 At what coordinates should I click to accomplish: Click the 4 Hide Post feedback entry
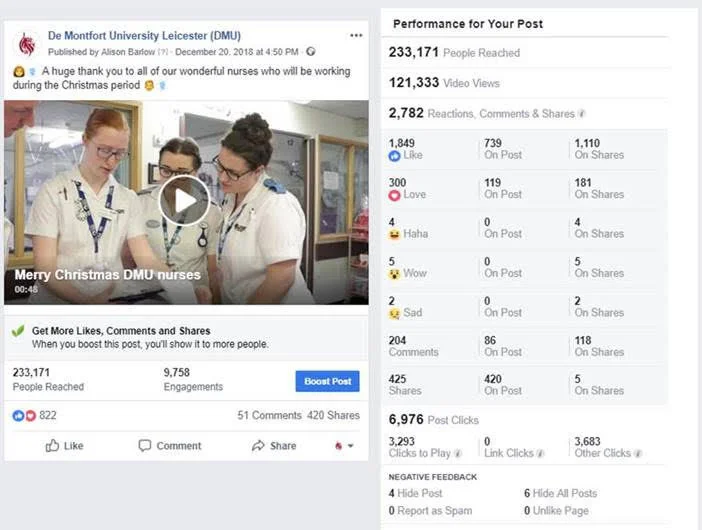pyautogui.click(x=415, y=493)
